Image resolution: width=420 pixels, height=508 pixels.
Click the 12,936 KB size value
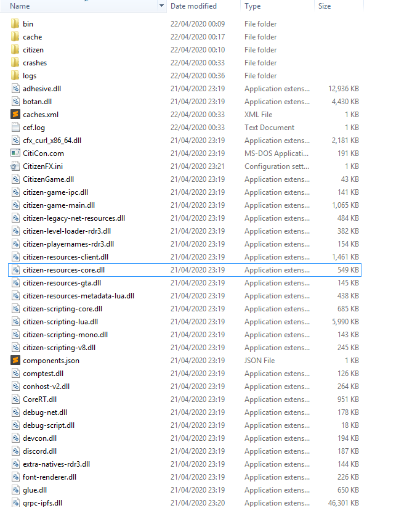(343, 88)
